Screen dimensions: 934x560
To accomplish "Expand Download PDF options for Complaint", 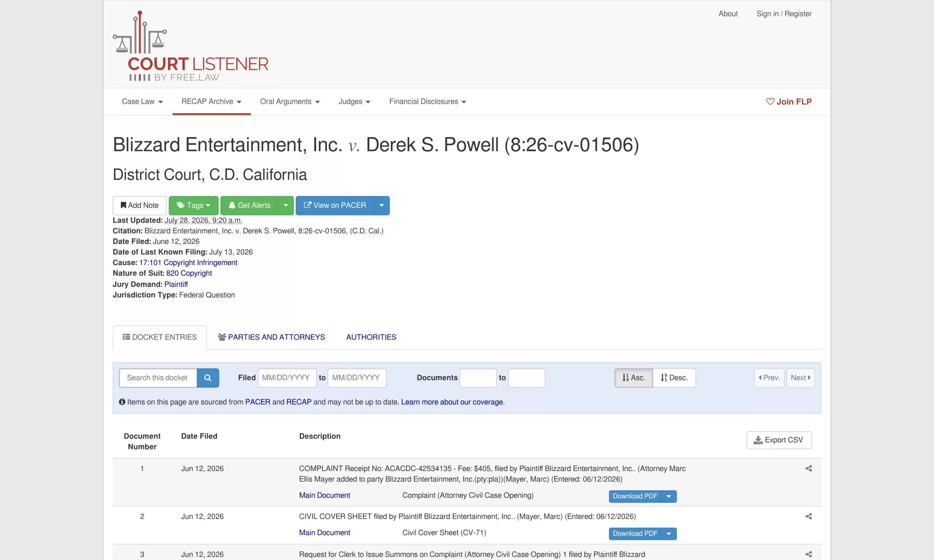I will pyautogui.click(x=669, y=496).
